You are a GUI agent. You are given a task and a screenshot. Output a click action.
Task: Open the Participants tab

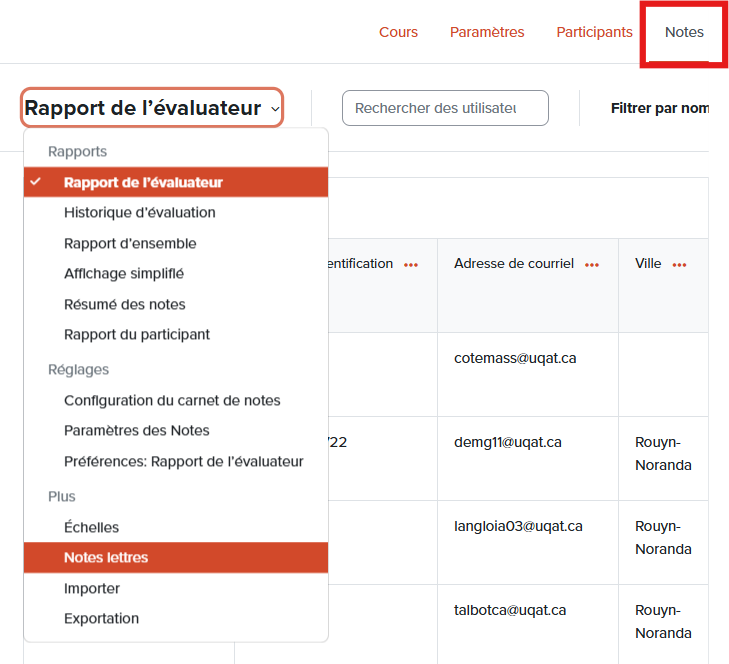[594, 32]
